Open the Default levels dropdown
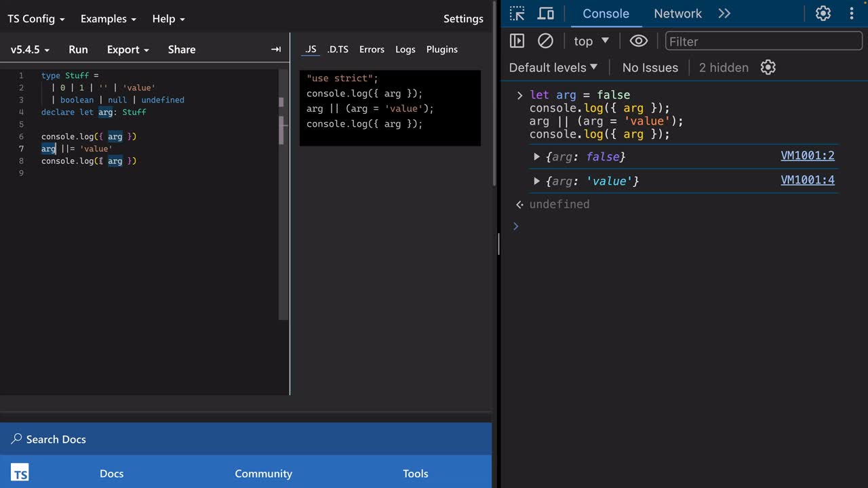Screen dimensions: 868x488 (553, 67)
